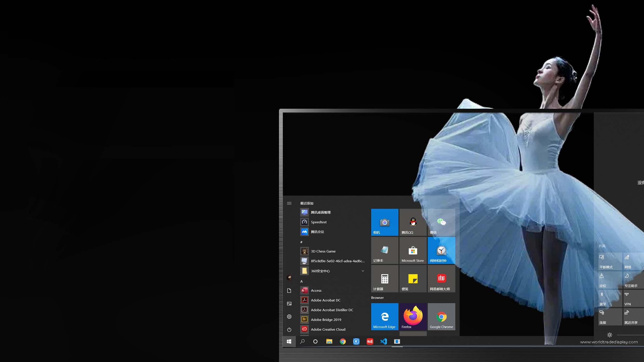Open the WeChat tile (微信)
The width and height of the screenshot is (644, 362).
coord(441,222)
